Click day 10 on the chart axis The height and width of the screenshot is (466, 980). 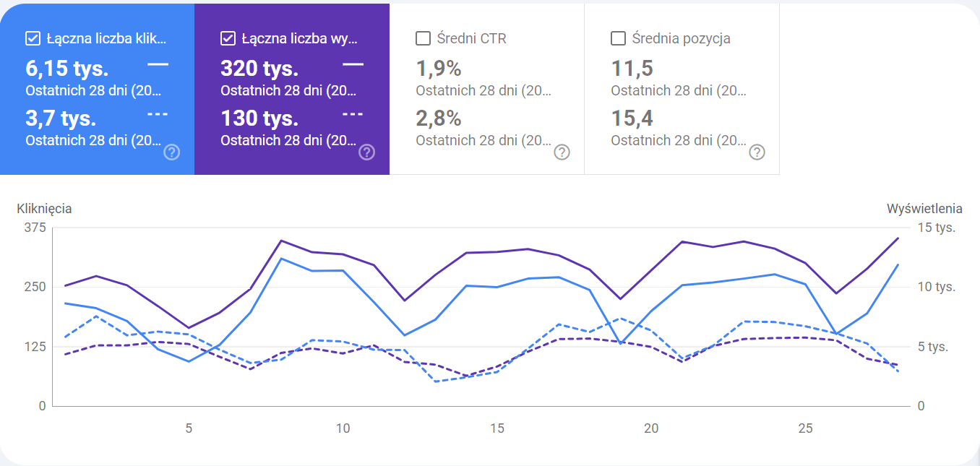343,428
